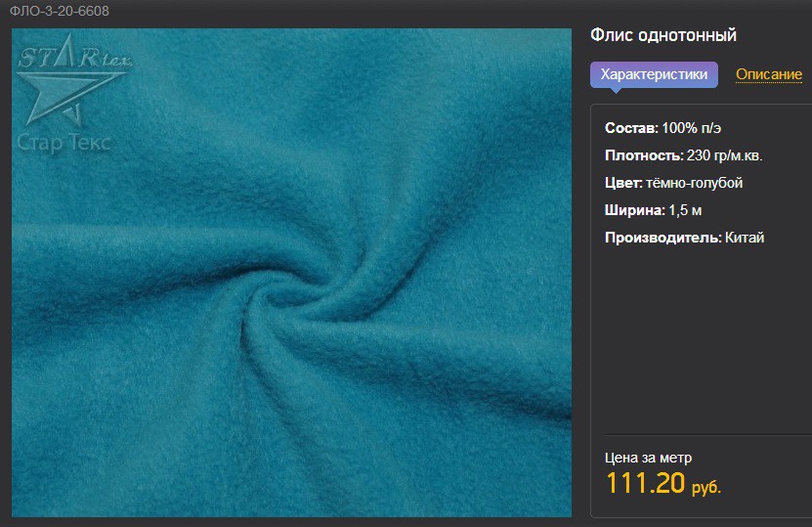This screenshot has height=527, width=812.
Task: Click the тёмно-голубой color value
Action: (x=695, y=183)
